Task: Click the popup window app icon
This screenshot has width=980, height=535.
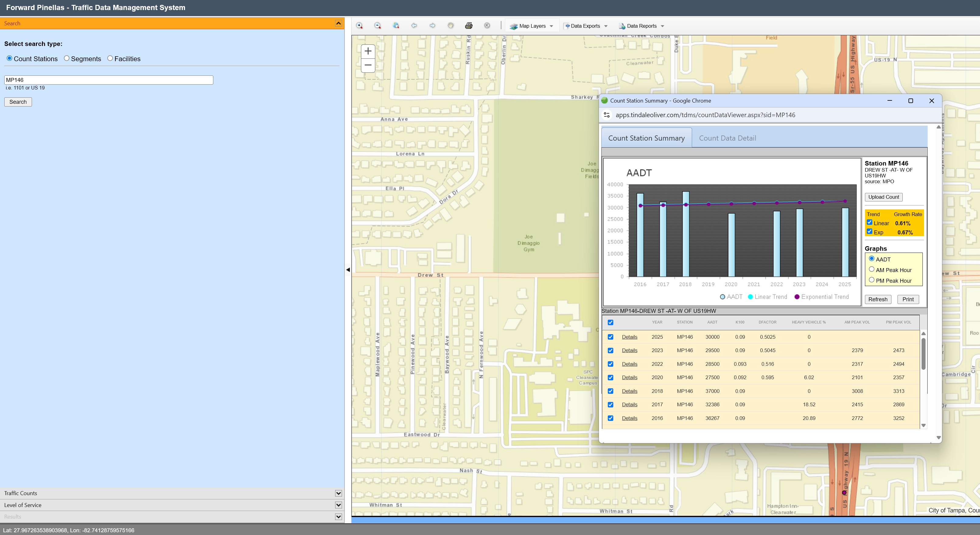Action: pos(604,100)
